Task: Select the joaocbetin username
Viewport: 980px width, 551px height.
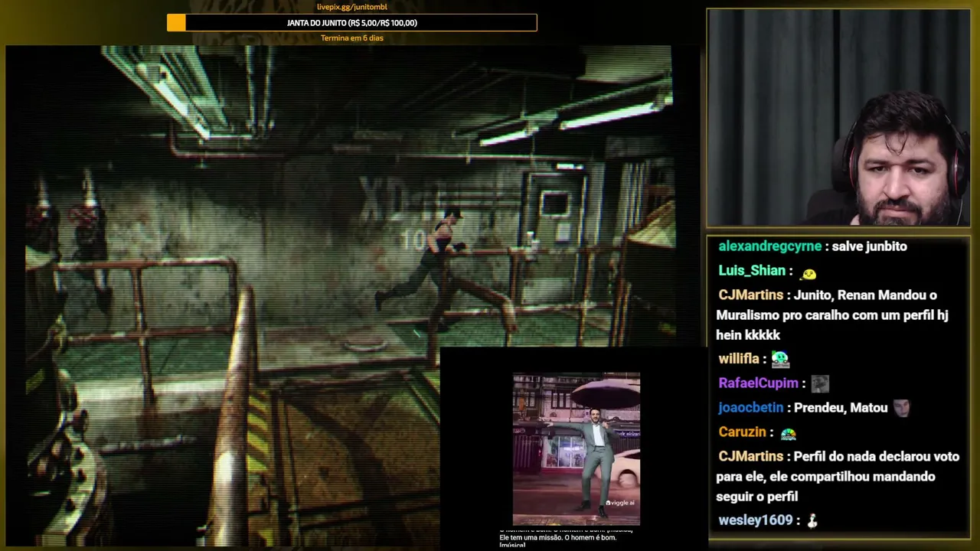Action: [x=750, y=408]
